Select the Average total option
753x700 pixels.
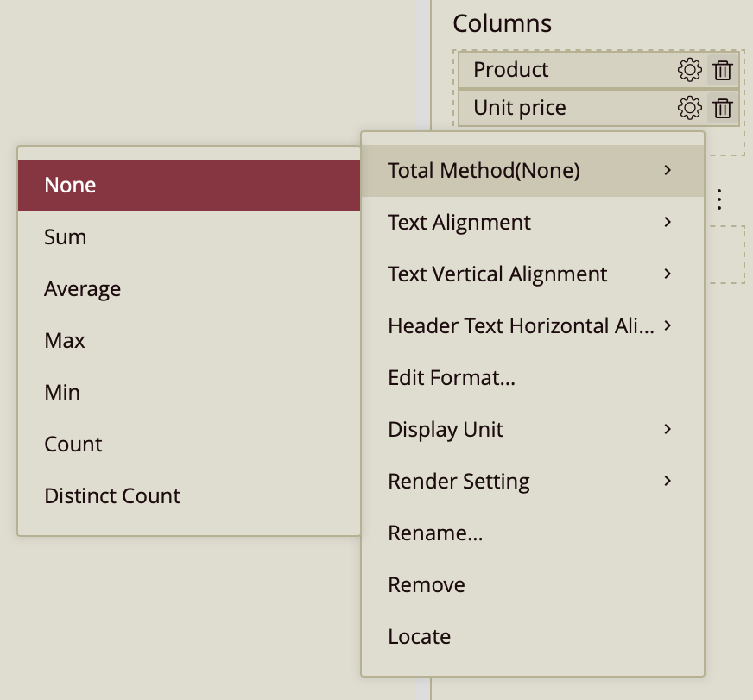coord(188,289)
